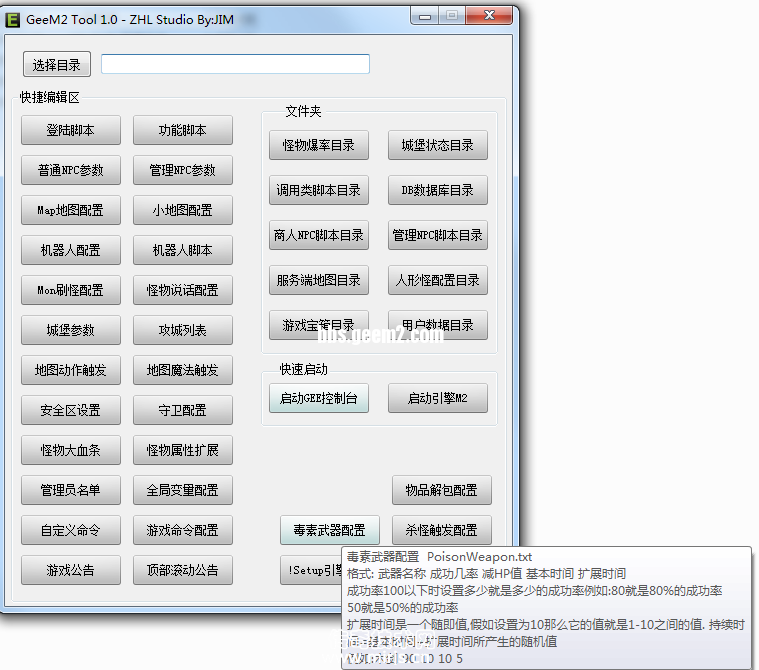Open the 登陆脚本 editor
Image resolution: width=759 pixels, height=670 pixels.
(71, 130)
